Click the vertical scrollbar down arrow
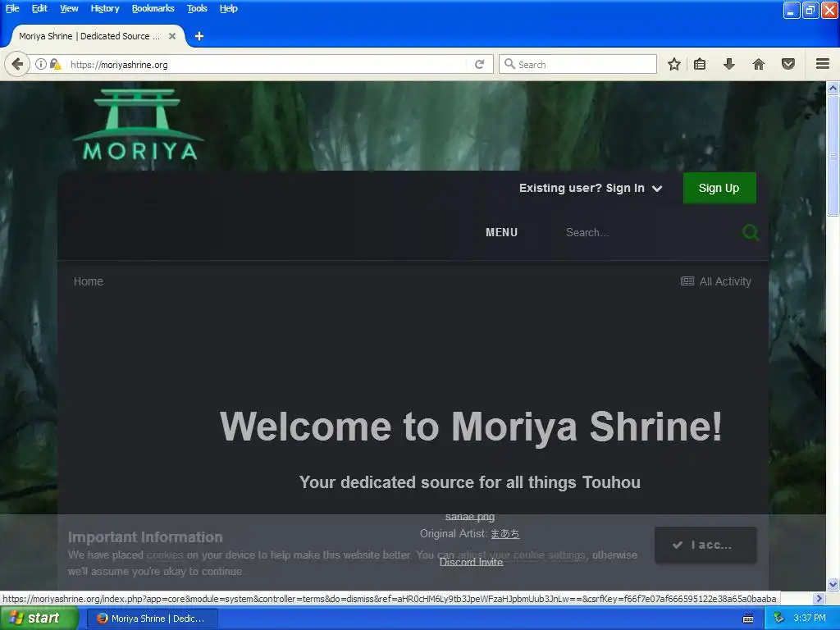 click(833, 584)
